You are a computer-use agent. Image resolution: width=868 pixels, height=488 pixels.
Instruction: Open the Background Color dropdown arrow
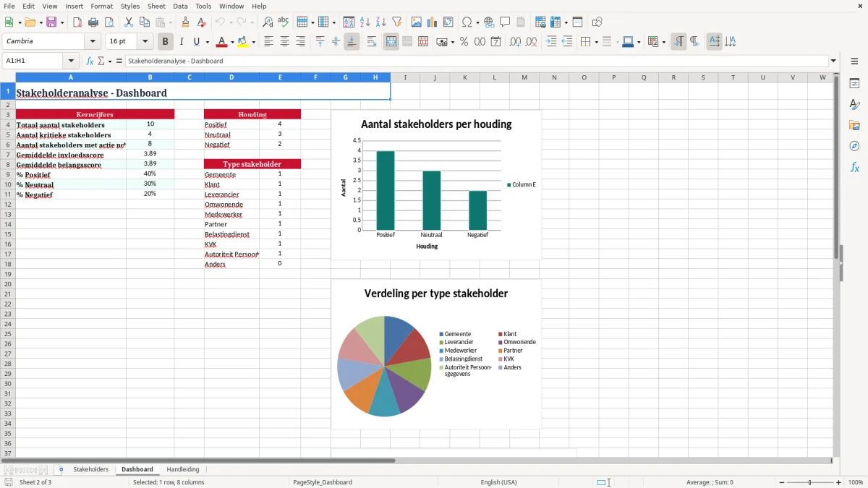click(x=253, y=42)
